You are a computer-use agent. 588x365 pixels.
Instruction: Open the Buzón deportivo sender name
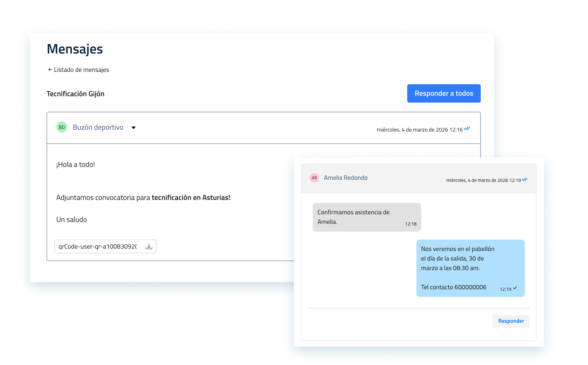(x=98, y=127)
